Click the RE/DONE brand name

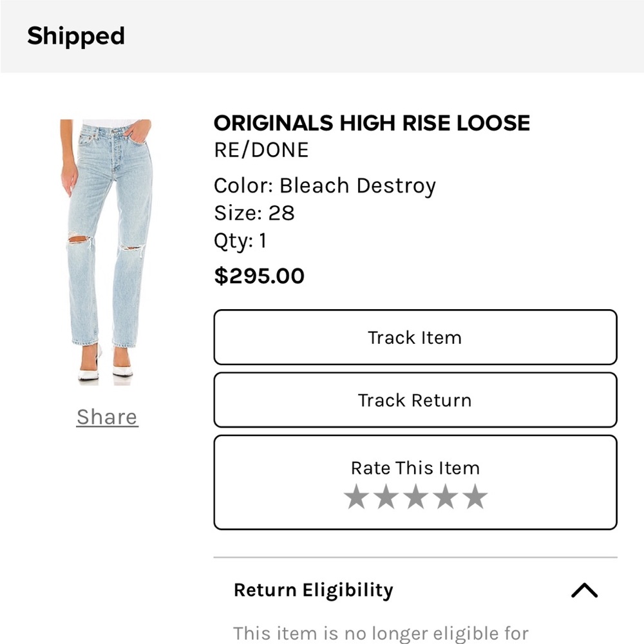click(x=261, y=150)
